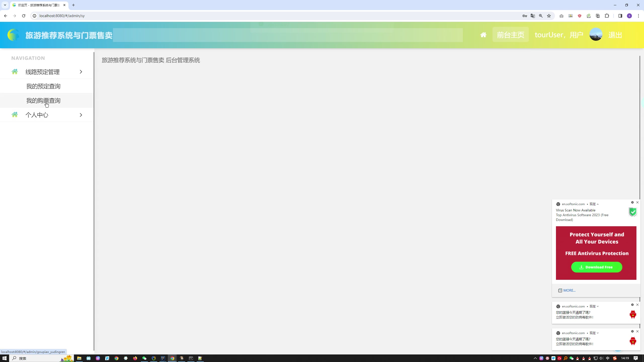Click the chevron arrow next to 线路预定管理
Image resolution: width=644 pixels, height=362 pixels.
click(x=81, y=72)
